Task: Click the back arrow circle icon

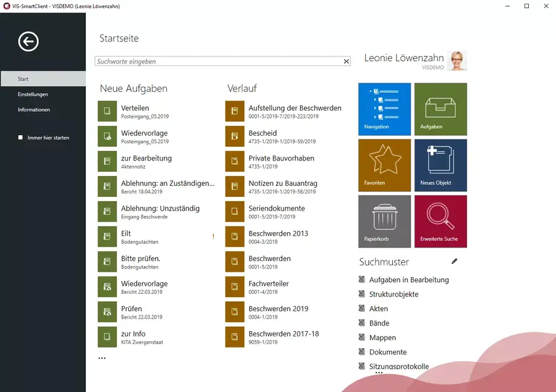Action: coord(28,41)
